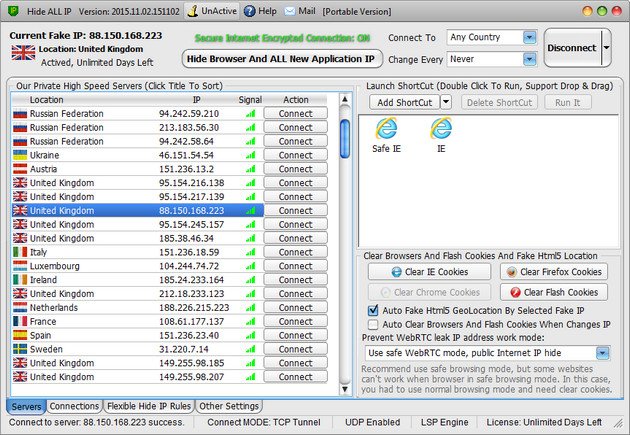Image resolution: width=630 pixels, height=435 pixels.
Task: Uncheck Auto Fake Html5 GeoLocation checkbox
Action: point(373,310)
